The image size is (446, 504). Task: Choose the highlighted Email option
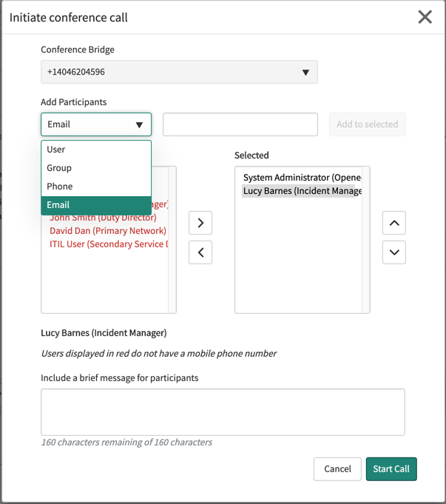96,205
